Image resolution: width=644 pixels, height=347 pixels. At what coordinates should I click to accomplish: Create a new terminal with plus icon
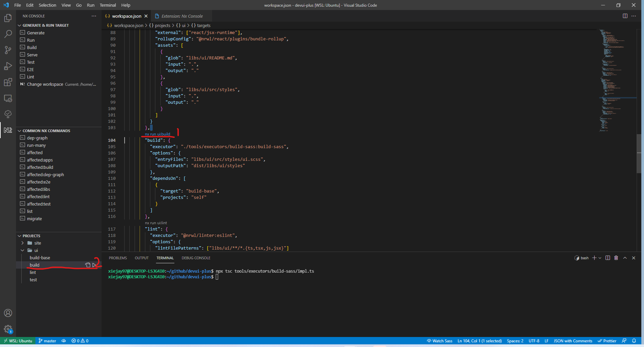coord(594,258)
